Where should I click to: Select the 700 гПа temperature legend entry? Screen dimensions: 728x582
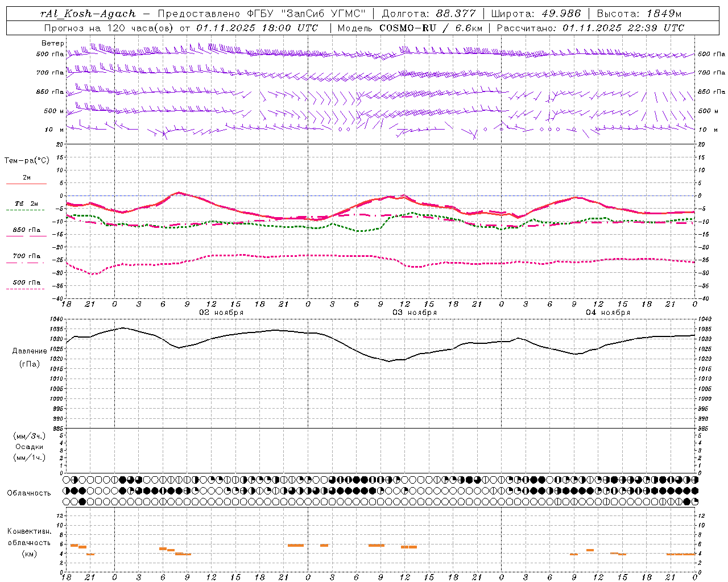[x=26, y=256]
